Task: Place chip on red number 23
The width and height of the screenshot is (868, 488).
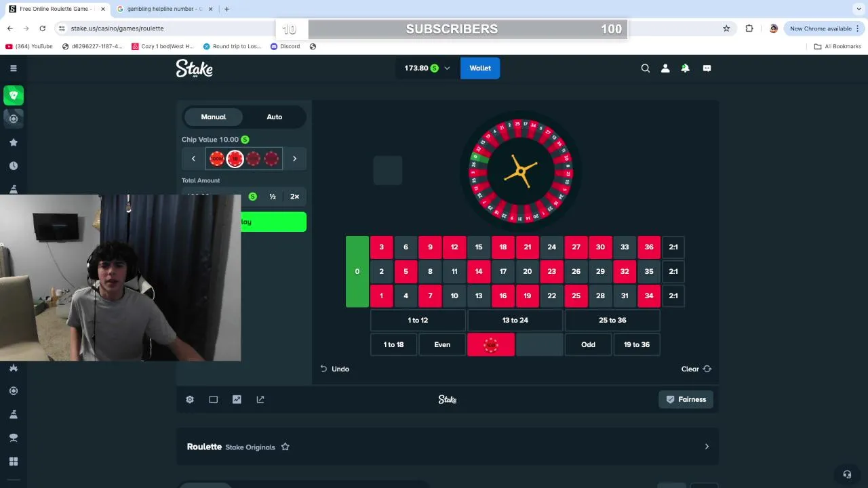Action: point(551,271)
